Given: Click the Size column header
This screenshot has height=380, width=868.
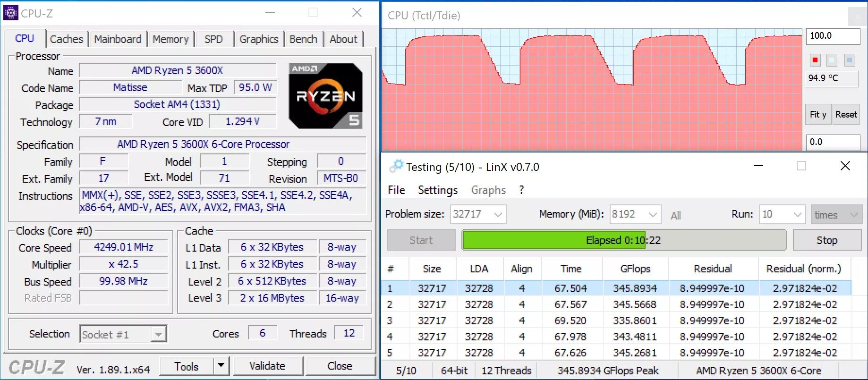Looking at the screenshot, I should [432, 269].
